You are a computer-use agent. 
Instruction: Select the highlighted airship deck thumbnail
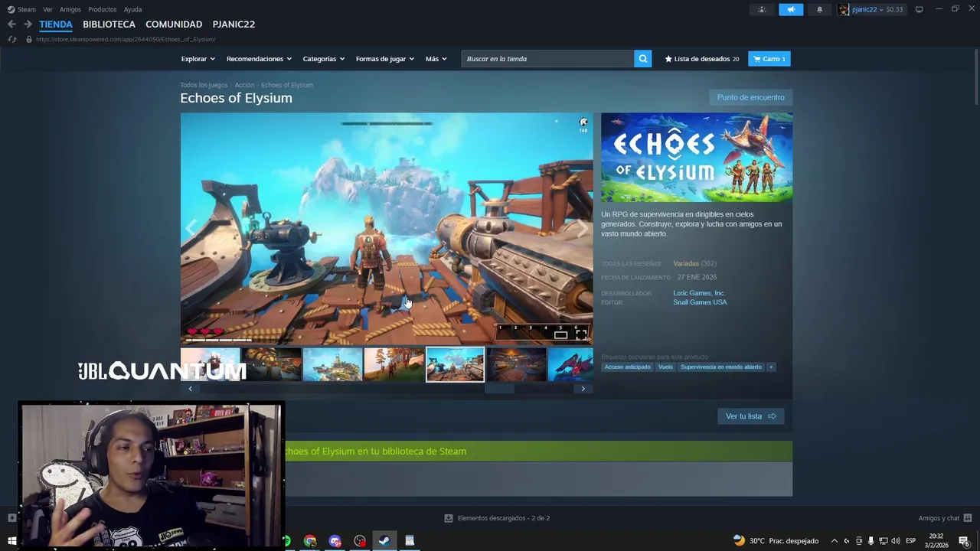[x=455, y=364]
